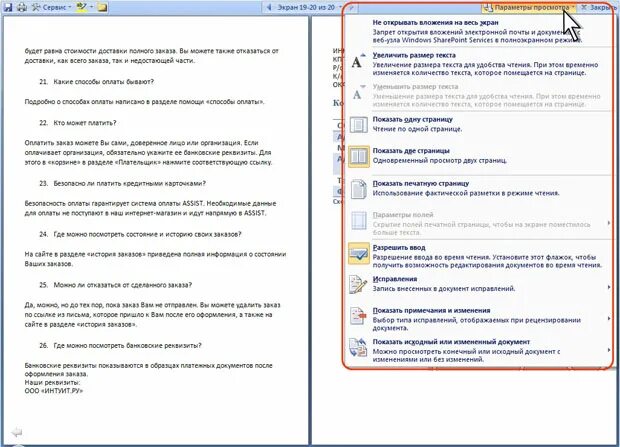Click heading '24. Где можно посмотреть состояние'

(x=110, y=234)
